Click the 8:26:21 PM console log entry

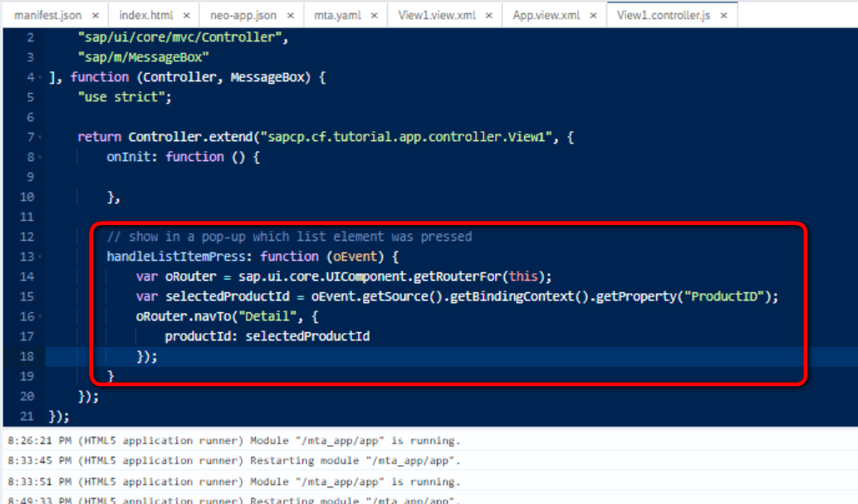pyautogui.click(x=234, y=441)
